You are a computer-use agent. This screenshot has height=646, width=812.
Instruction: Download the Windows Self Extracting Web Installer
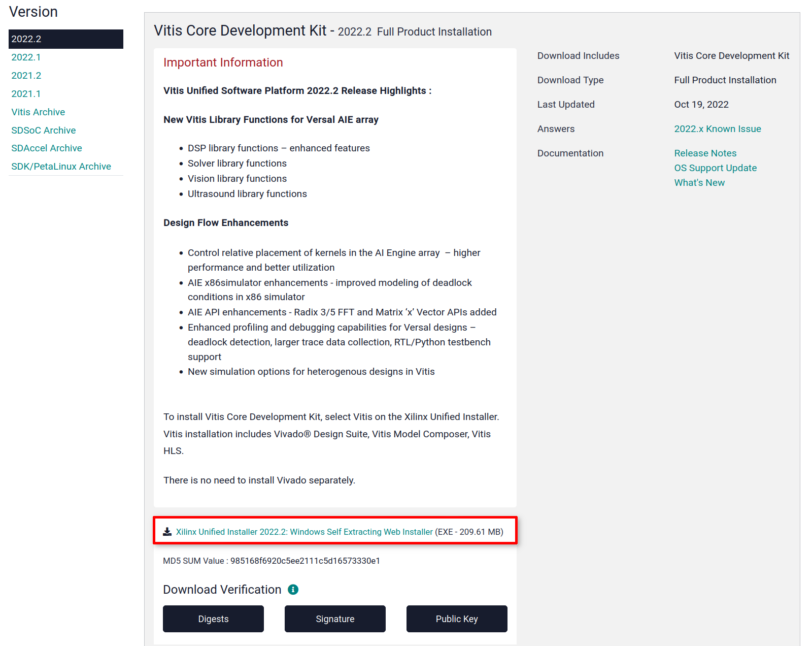[304, 532]
